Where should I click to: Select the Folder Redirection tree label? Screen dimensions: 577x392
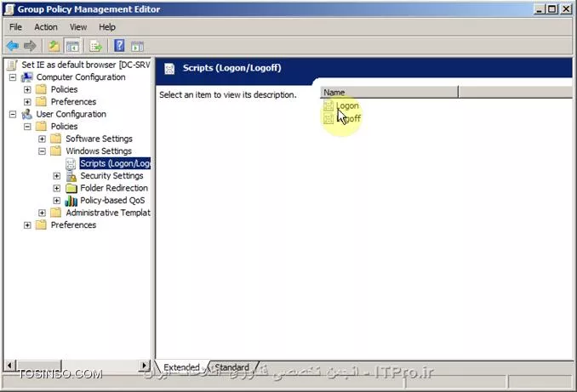114,188
